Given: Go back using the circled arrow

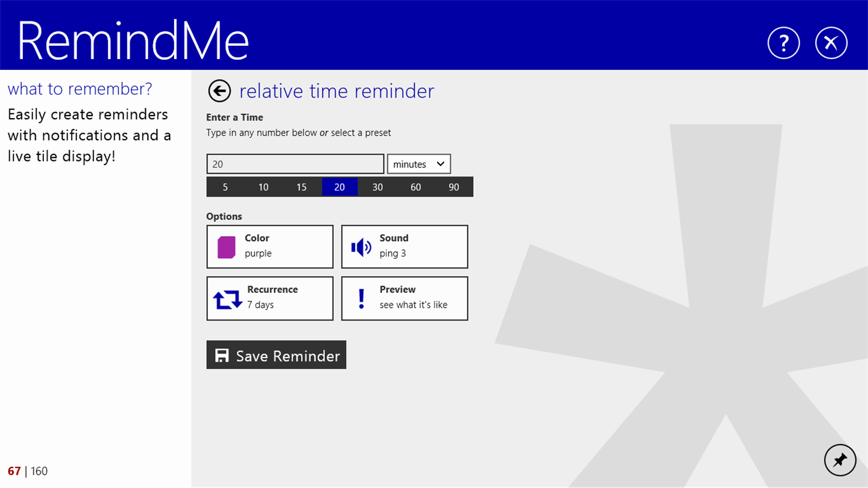Looking at the screenshot, I should click(x=219, y=91).
